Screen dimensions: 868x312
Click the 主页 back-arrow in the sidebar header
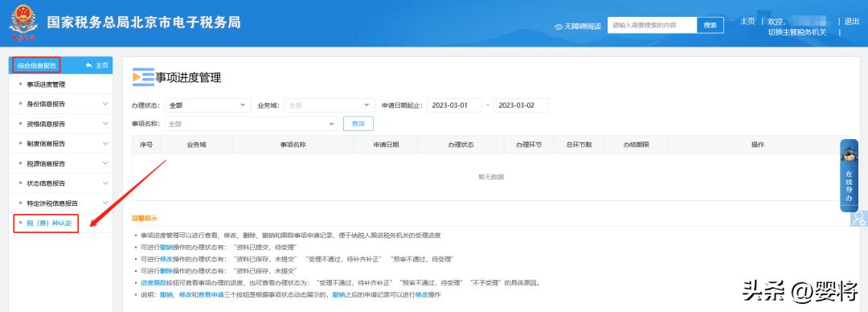tap(97, 65)
